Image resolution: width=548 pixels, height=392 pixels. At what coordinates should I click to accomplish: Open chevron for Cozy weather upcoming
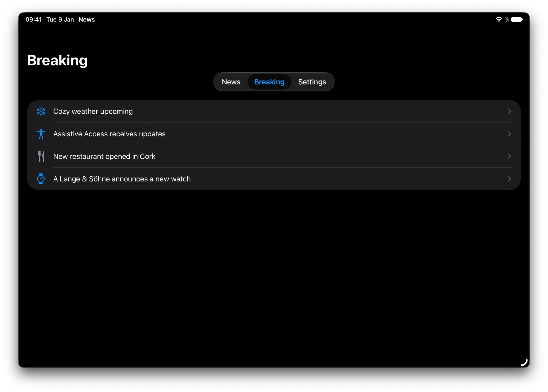[x=509, y=111]
